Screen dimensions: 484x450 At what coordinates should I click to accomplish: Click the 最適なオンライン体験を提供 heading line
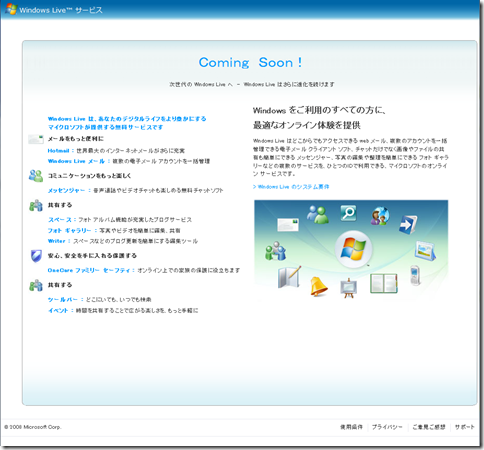pos(307,125)
